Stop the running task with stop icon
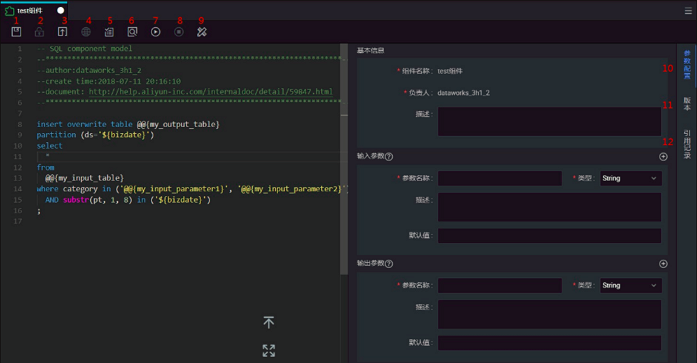The width and height of the screenshot is (697, 363). point(179,32)
